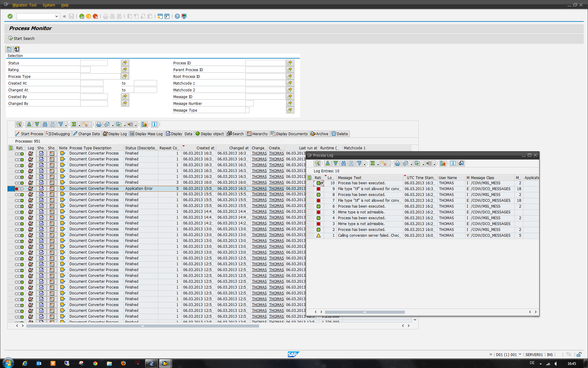This screenshot has width=588, height=368.
Task: Click the Start Search button
Action: tap(21, 38)
